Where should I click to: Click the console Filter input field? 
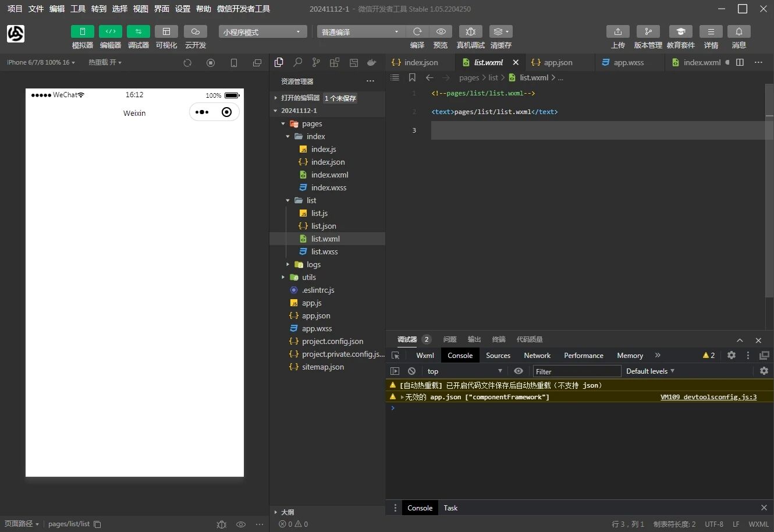[577, 371]
